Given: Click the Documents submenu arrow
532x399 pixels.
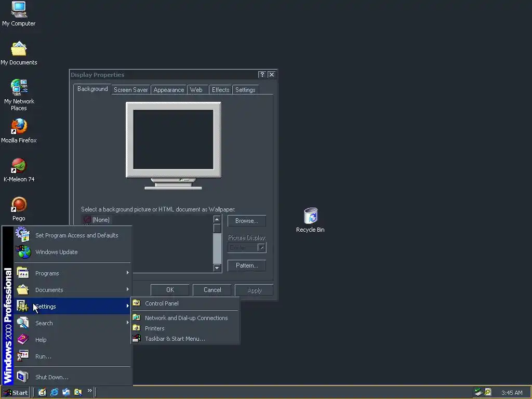Looking at the screenshot, I should (128, 289).
